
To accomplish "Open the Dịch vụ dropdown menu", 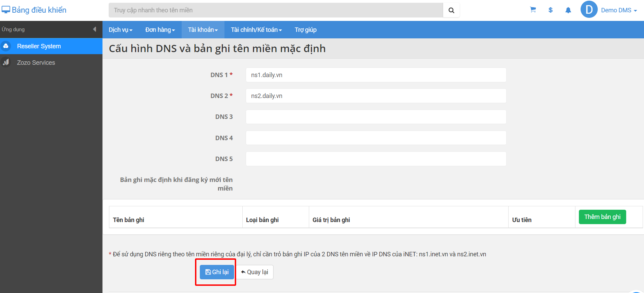I will coord(121,30).
